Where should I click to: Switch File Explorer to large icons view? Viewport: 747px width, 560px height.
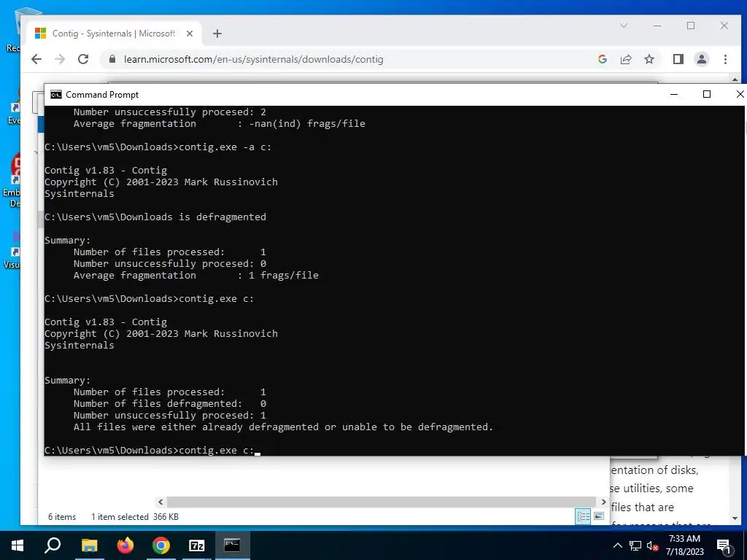point(599,516)
